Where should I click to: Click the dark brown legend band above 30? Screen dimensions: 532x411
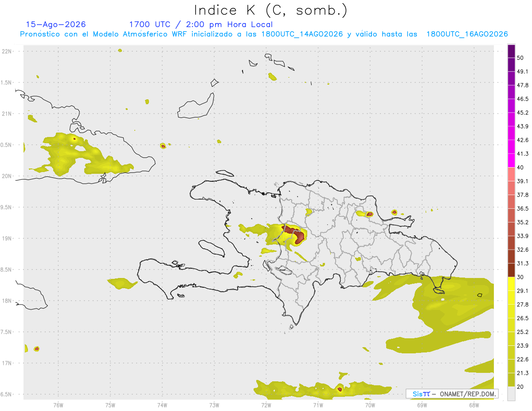[512, 270]
